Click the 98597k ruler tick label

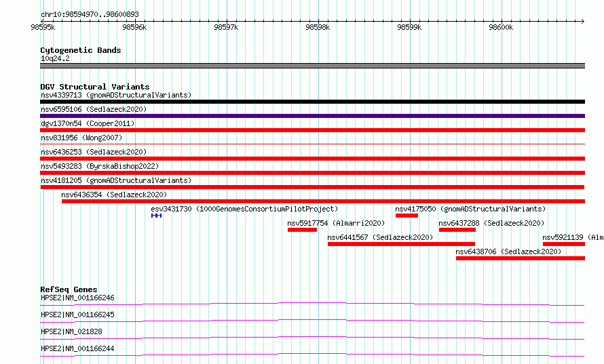click(x=226, y=27)
